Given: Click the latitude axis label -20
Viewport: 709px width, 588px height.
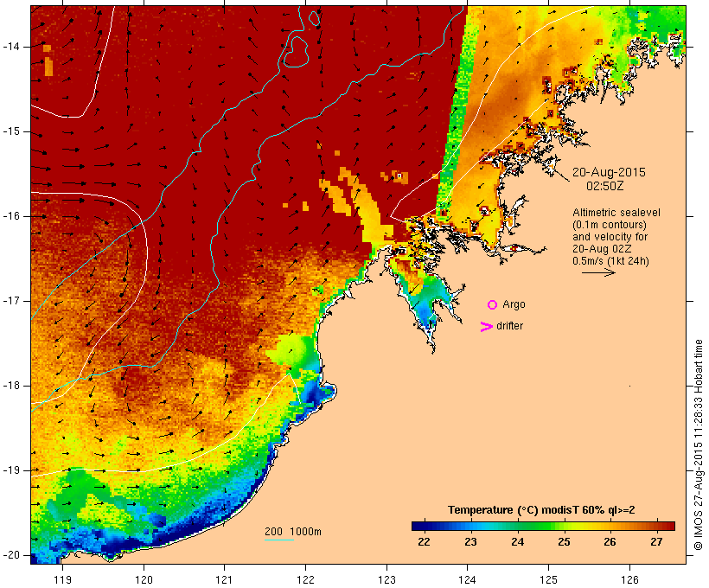Looking at the screenshot, I should [x=11, y=555].
